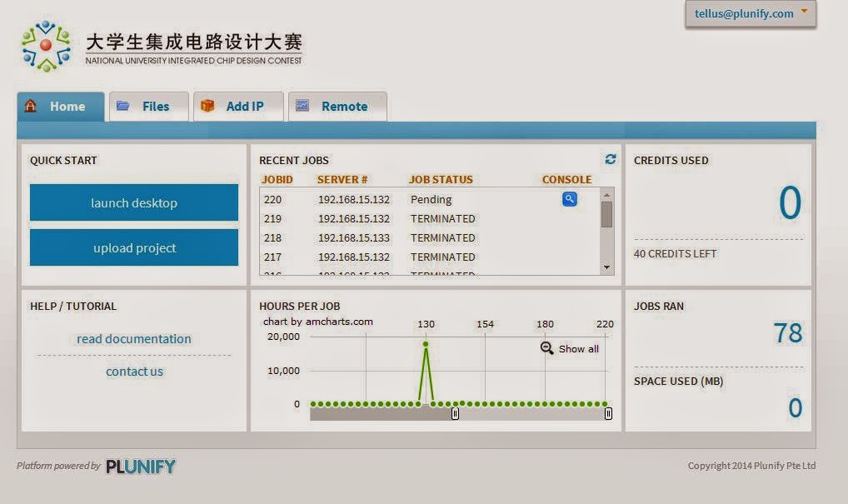
Task: Click the jobs ran value 78
Action: pyautogui.click(x=787, y=332)
